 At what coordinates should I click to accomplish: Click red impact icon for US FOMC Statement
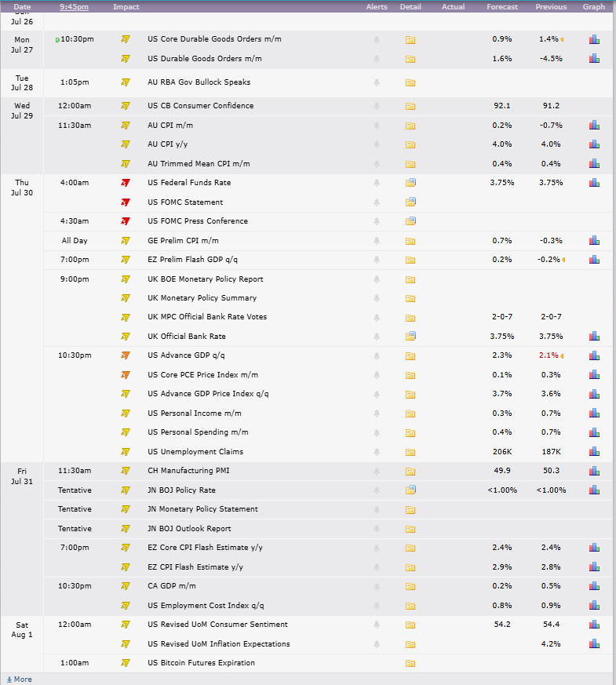click(x=126, y=202)
